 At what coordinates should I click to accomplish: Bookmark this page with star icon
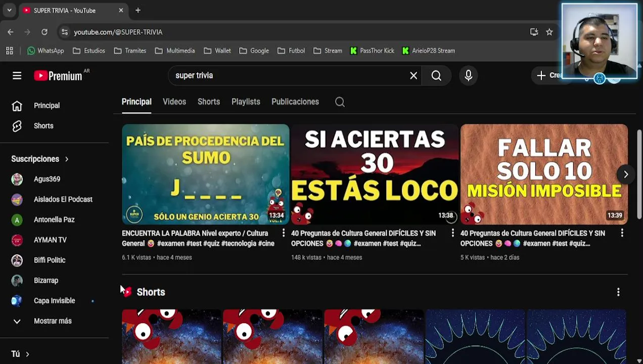coord(549,32)
